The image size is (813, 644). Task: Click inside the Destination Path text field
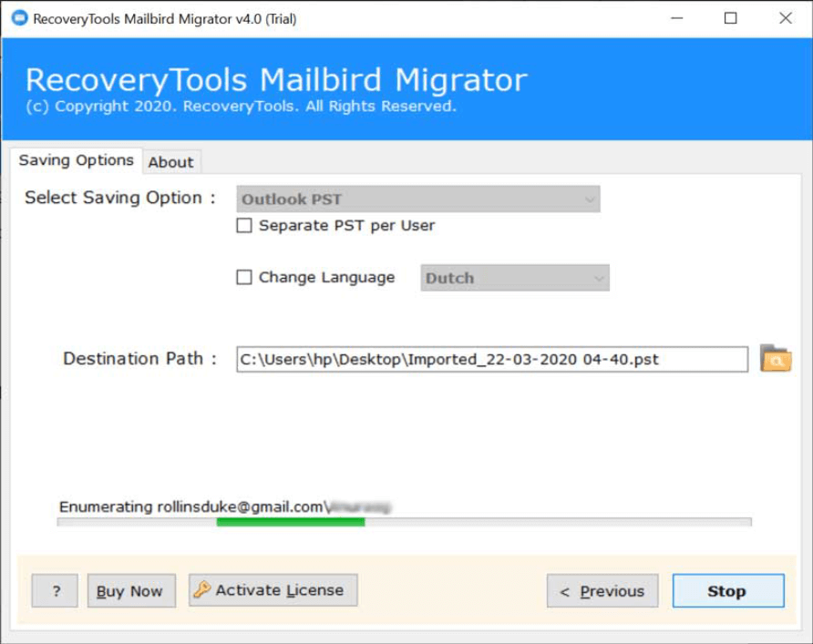[x=491, y=359]
